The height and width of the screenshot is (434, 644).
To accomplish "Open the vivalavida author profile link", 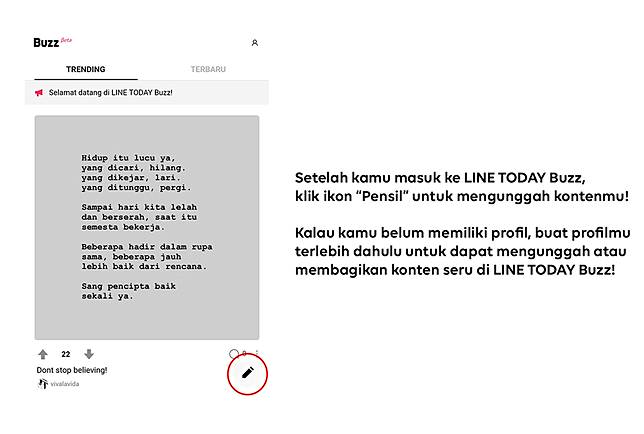I will pyautogui.click(x=65, y=384).
